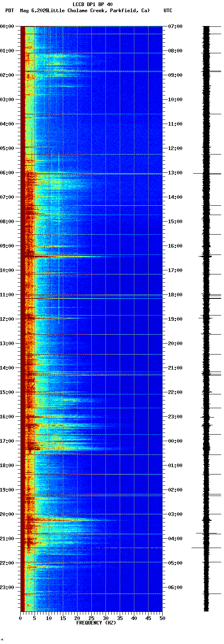224x644 pixels.
Task: Click the 13:00 UTC label on right axis
Action: tap(175, 173)
